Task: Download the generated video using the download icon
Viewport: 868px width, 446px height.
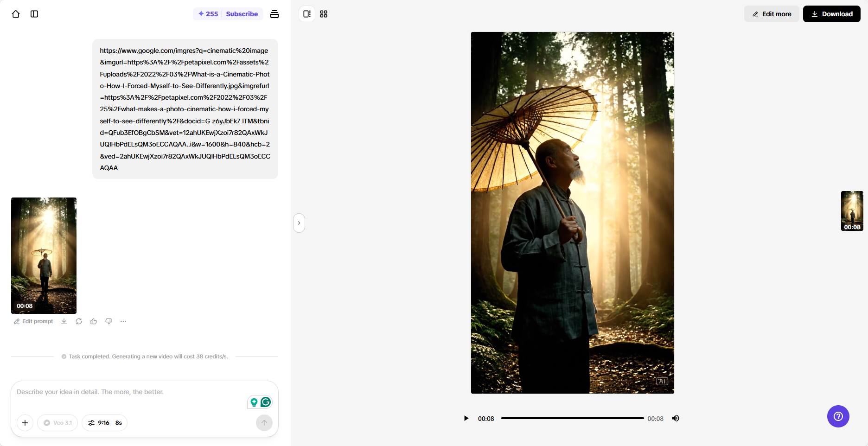Action: pos(64,321)
